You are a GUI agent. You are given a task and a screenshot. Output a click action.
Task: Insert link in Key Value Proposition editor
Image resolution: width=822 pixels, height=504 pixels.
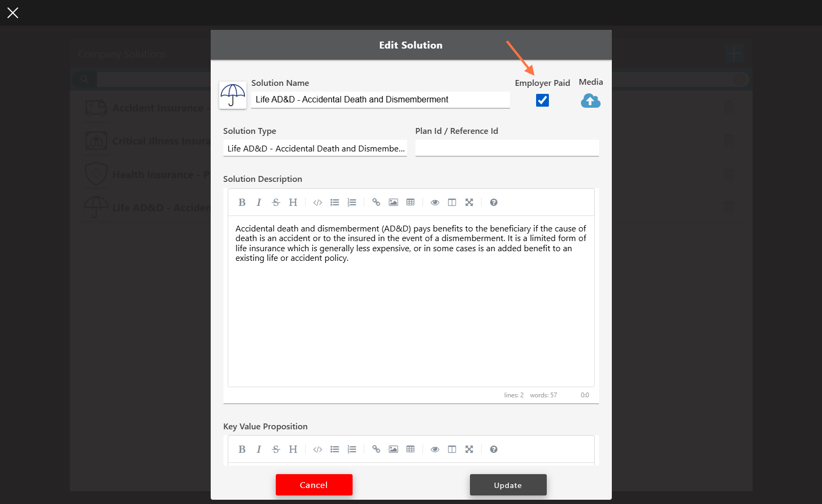376,449
